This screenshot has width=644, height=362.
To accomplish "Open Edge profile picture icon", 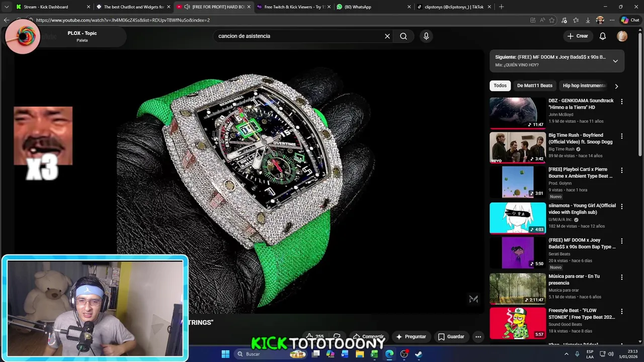I will pyautogui.click(x=600, y=20).
